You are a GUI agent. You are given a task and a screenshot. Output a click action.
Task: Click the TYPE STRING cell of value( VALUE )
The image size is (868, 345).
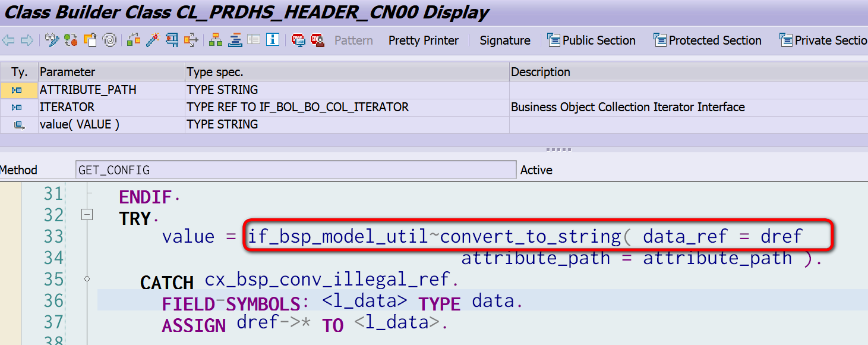coord(347,125)
